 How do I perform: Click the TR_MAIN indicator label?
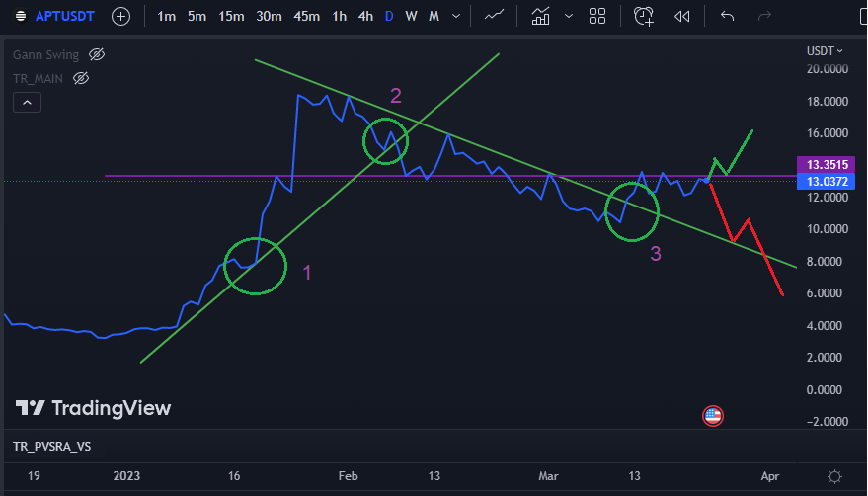pos(38,78)
